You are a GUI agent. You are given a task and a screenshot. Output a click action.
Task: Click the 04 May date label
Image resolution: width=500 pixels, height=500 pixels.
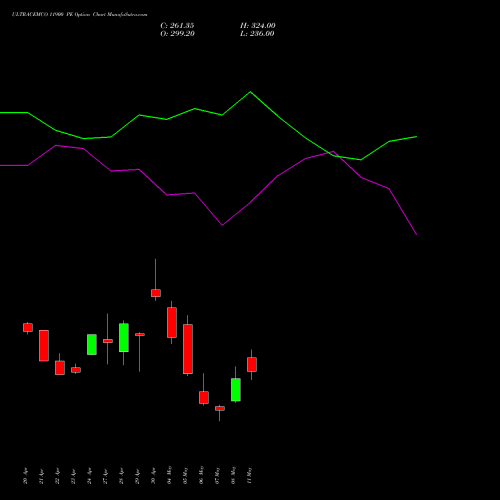(x=170, y=475)
